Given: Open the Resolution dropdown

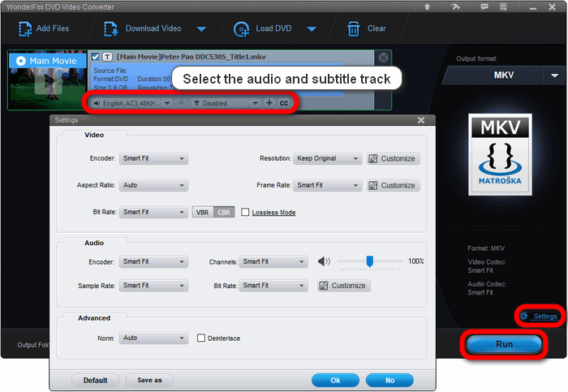Looking at the screenshot, I should 328,159.
